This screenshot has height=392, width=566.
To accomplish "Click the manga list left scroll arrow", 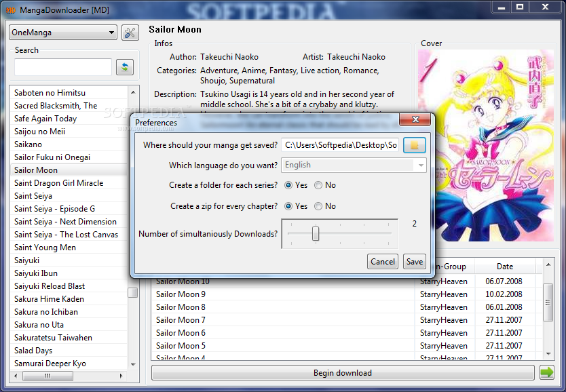I will point(16,376).
